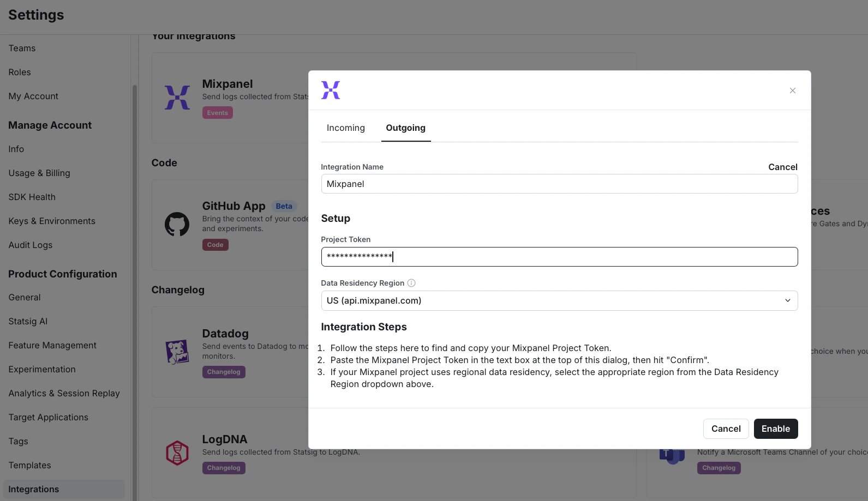Click the Datadog logo icon

tap(177, 352)
